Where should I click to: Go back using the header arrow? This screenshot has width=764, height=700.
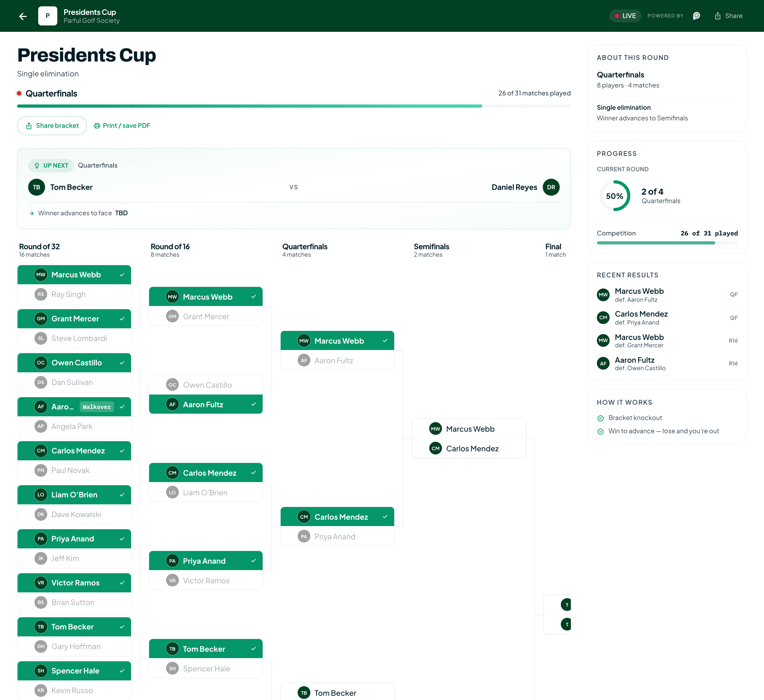(23, 16)
